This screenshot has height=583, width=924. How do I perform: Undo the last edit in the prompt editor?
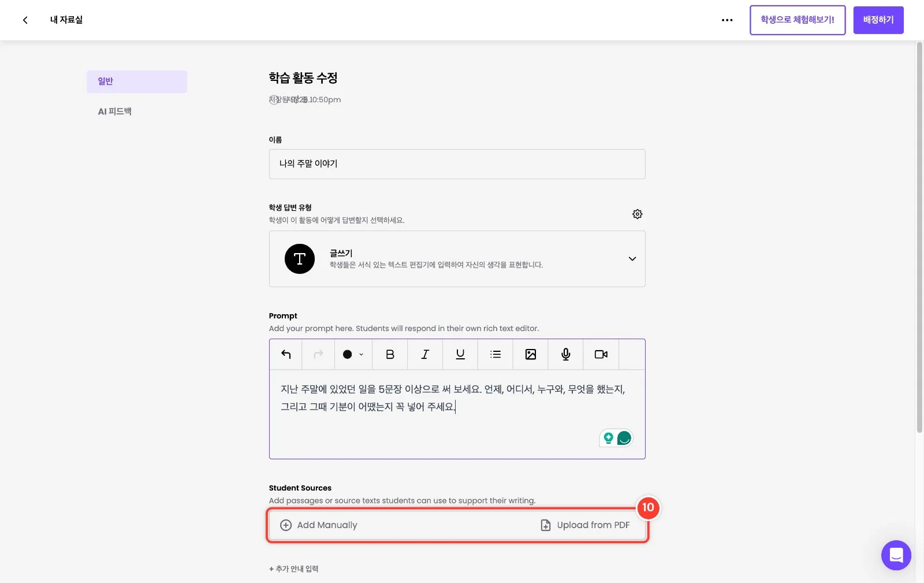[x=286, y=354]
